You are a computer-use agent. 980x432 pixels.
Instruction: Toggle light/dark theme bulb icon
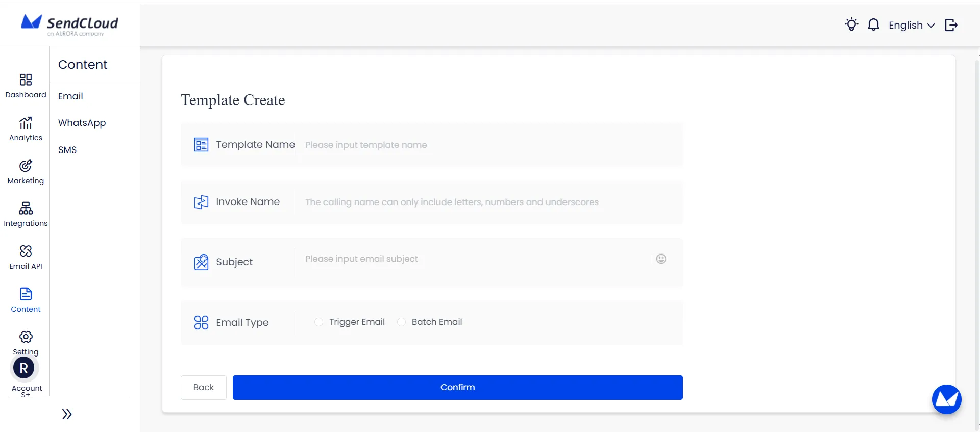click(x=851, y=24)
